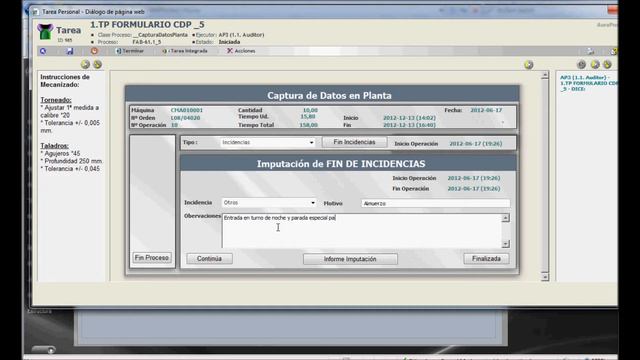
Task: Click the Torneado heading in instructions
Action: click(56, 100)
